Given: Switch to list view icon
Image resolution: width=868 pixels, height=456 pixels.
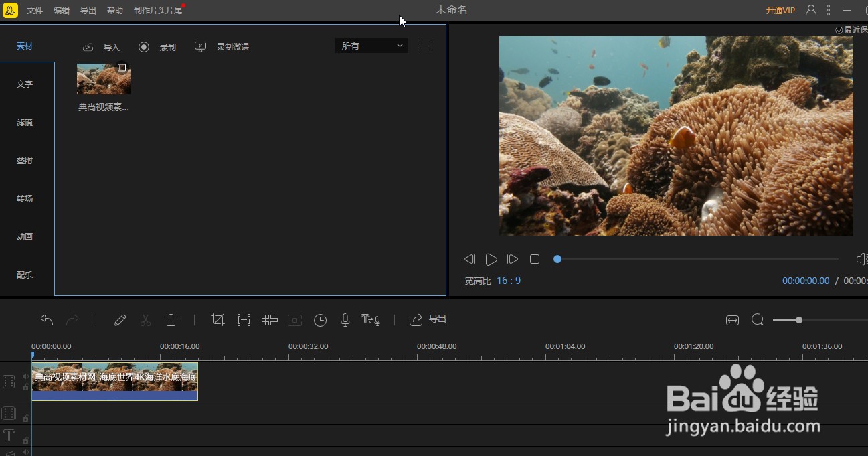Looking at the screenshot, I should 424,46.
